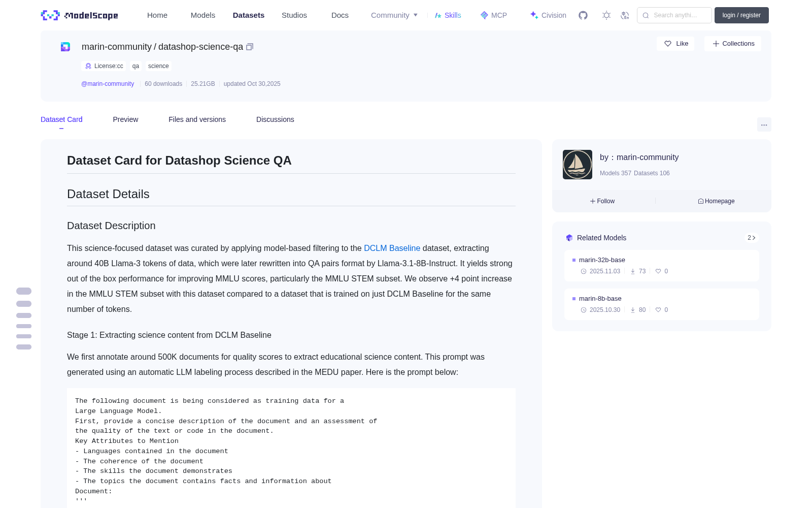Add dataset to Collections

733,44
